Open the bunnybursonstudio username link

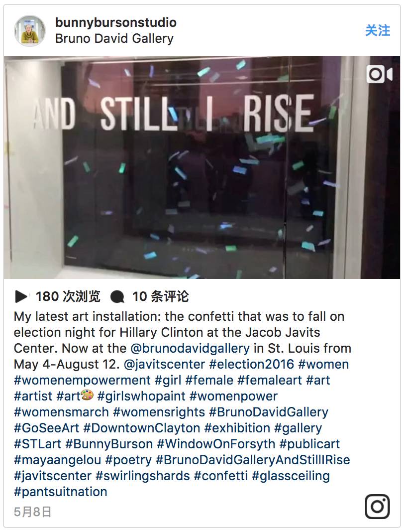[x=116, y=22]
